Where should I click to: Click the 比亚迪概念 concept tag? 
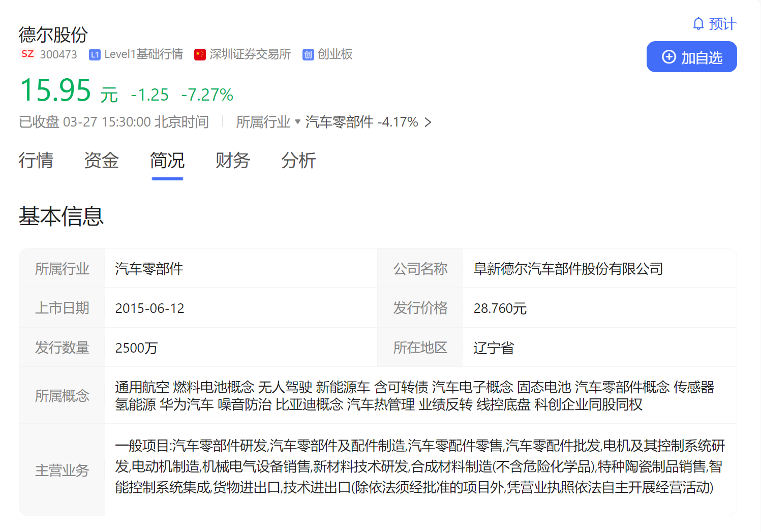(310, 404)
